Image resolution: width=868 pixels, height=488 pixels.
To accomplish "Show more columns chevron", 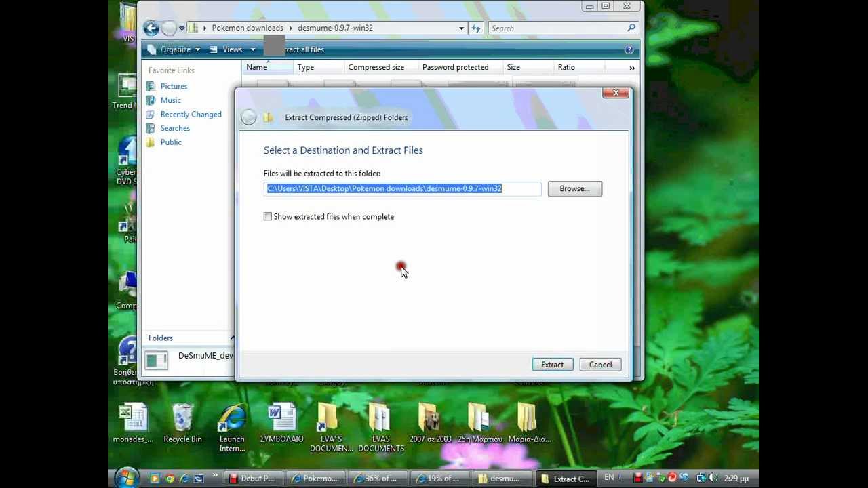I will [632, 68].
